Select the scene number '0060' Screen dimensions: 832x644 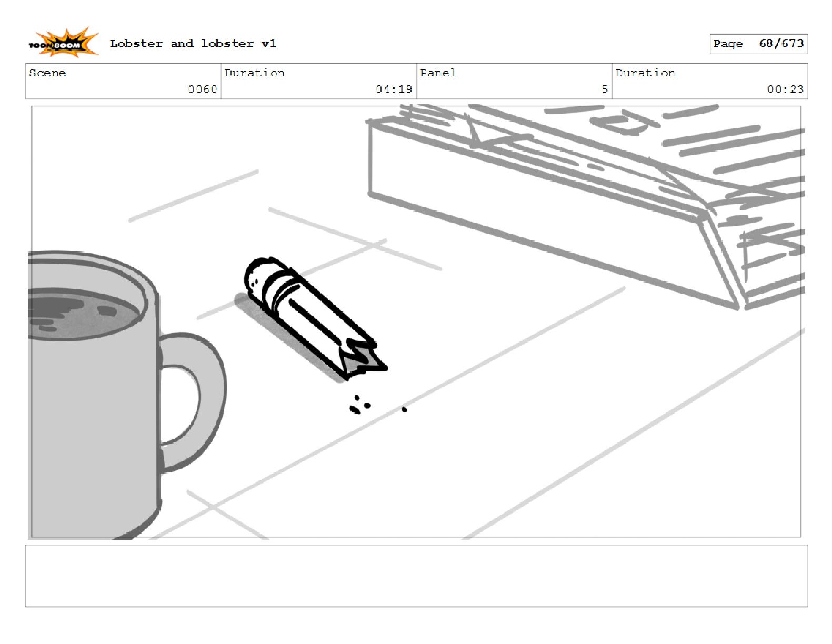[203, 89]
